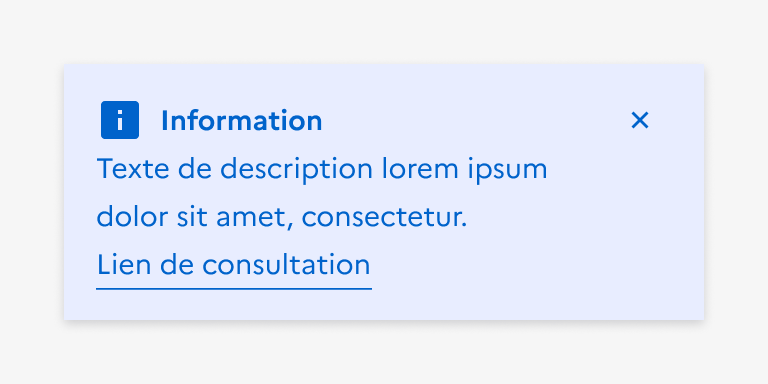Click the Information heading text
Screen dimensions: 768x384
click(241, 120)
